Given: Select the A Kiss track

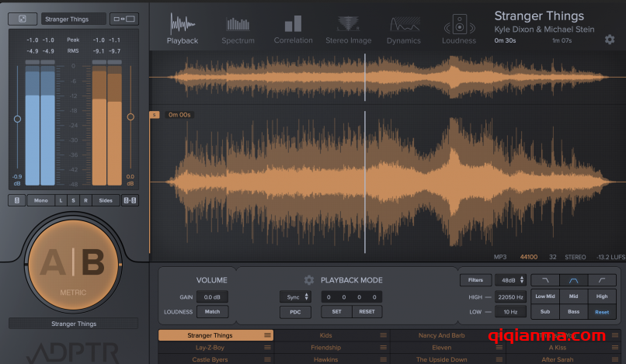Looking at the screenshot, I should coord(563,348).
